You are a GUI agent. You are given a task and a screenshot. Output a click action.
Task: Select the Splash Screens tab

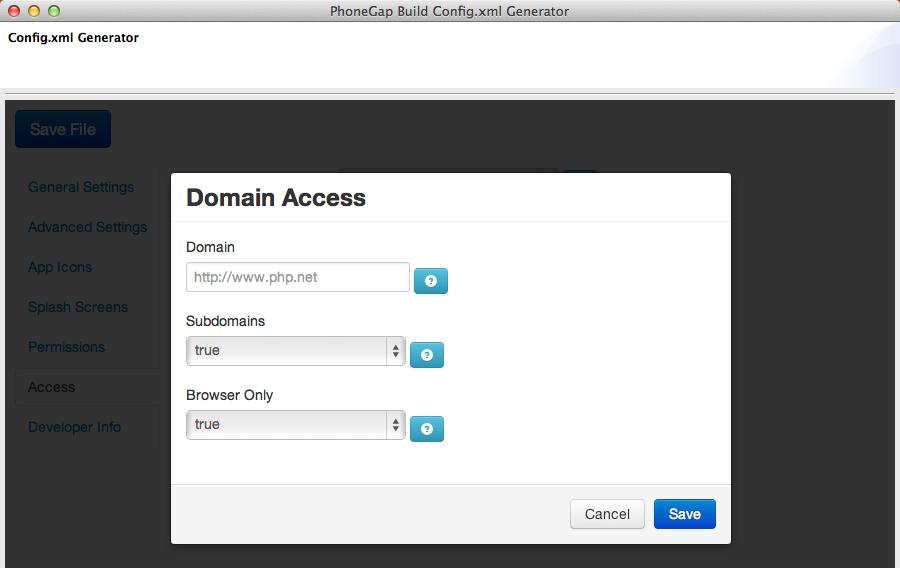coord(78,307)
